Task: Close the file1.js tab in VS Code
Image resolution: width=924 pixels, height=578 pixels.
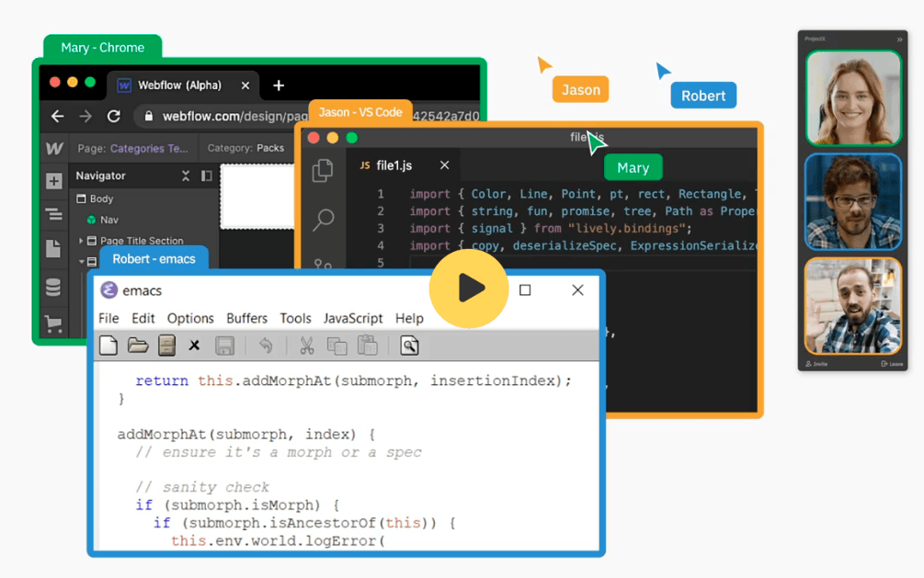Action: tap(444, 165)
